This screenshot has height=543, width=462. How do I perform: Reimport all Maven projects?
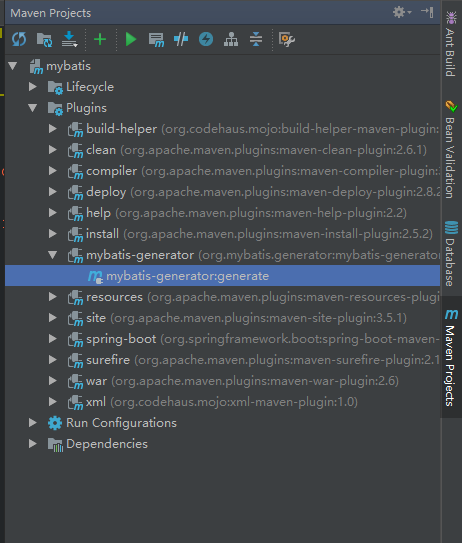point(19,39)
